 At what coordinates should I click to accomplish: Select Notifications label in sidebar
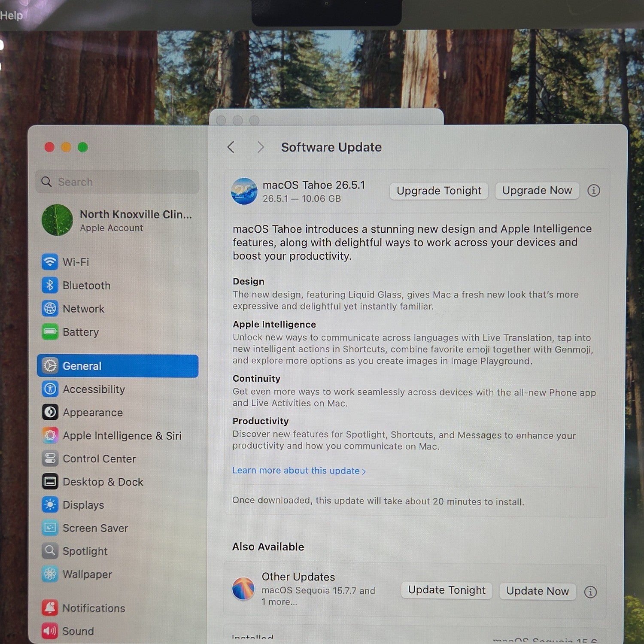pyautogui.click(x=94, y=608)
